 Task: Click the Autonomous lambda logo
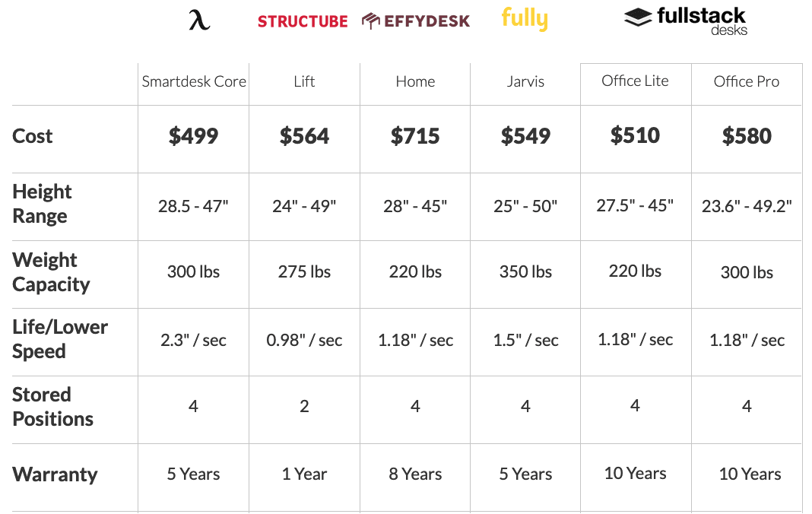(x=199, y=21)
